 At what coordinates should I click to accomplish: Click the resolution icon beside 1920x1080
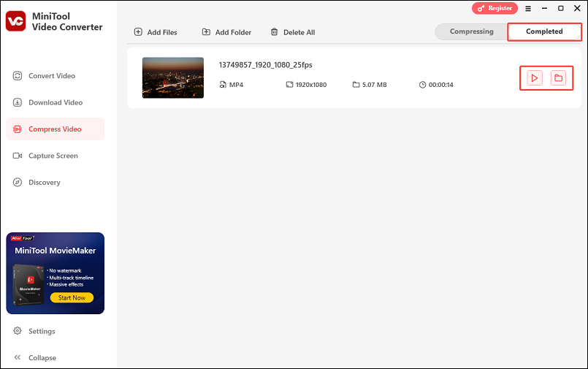[x=289, y=85]
